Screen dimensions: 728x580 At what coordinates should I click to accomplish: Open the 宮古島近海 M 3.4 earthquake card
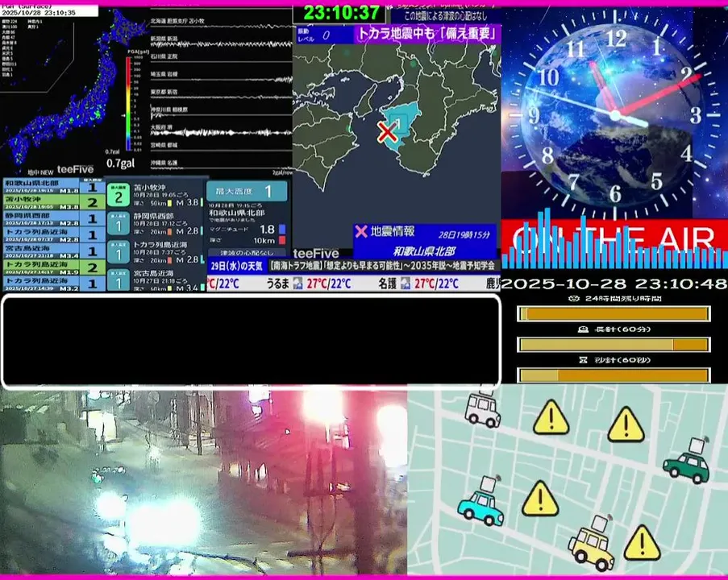point(156,280)
